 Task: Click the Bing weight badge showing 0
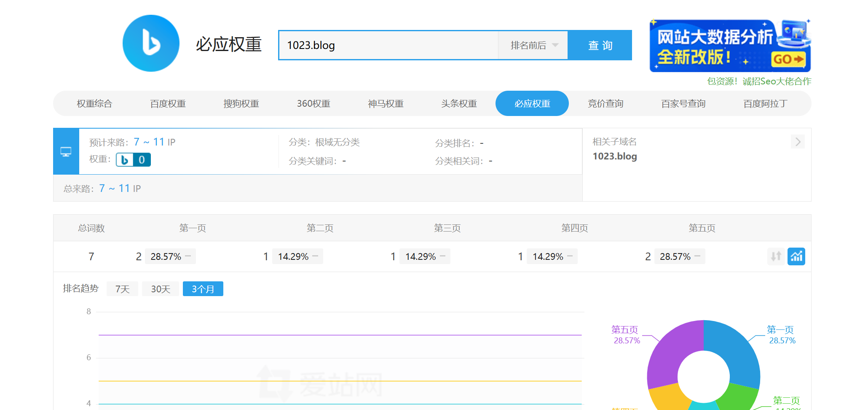click(133, 160)
